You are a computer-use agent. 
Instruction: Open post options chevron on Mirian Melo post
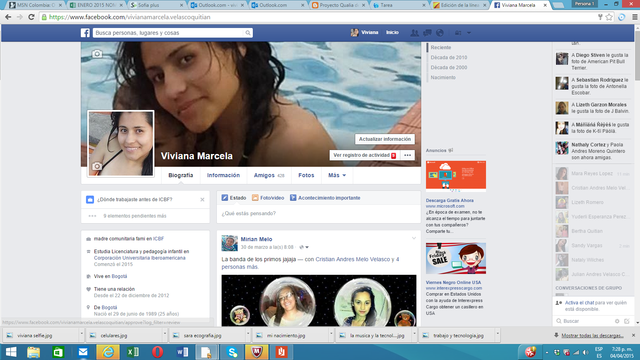coord(414,238)
